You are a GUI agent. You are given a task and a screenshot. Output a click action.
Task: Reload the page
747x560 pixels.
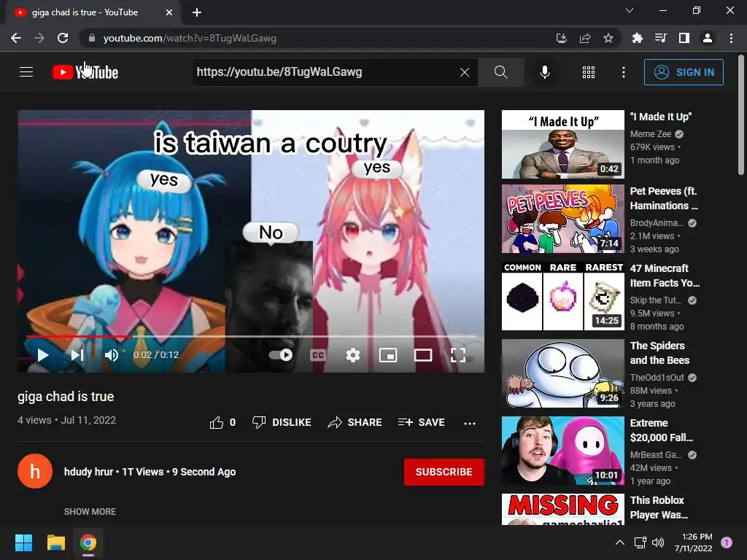tap(63, 38)
